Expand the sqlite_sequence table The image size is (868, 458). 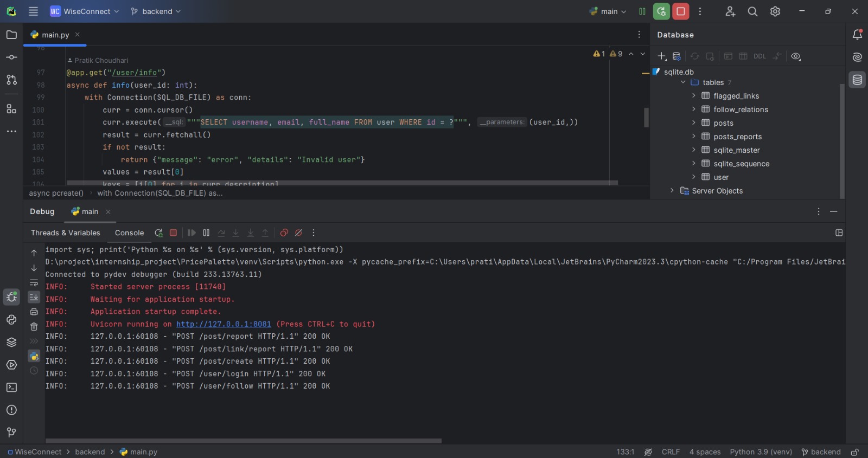click(693, 163)
